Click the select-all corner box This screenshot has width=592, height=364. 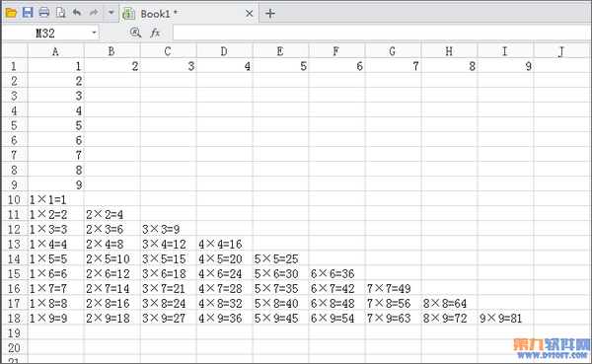click(x=15, y=50)
